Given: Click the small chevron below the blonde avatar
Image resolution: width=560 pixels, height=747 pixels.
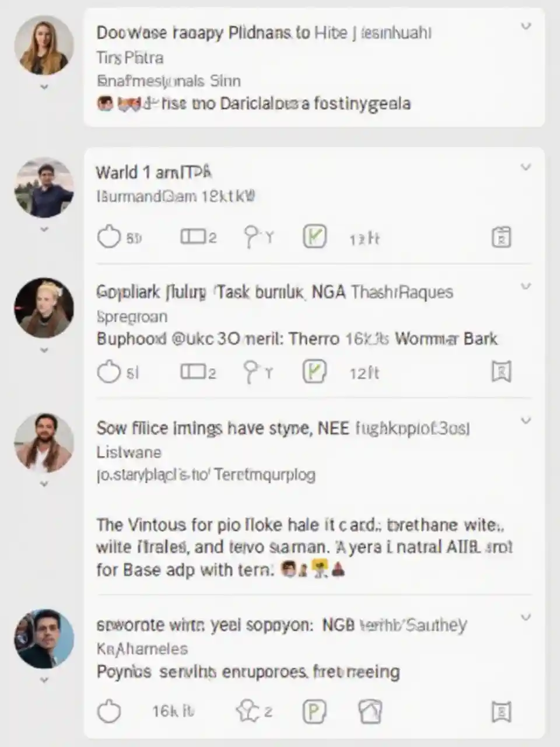Looking at the screenshot, I should point(44,351).
